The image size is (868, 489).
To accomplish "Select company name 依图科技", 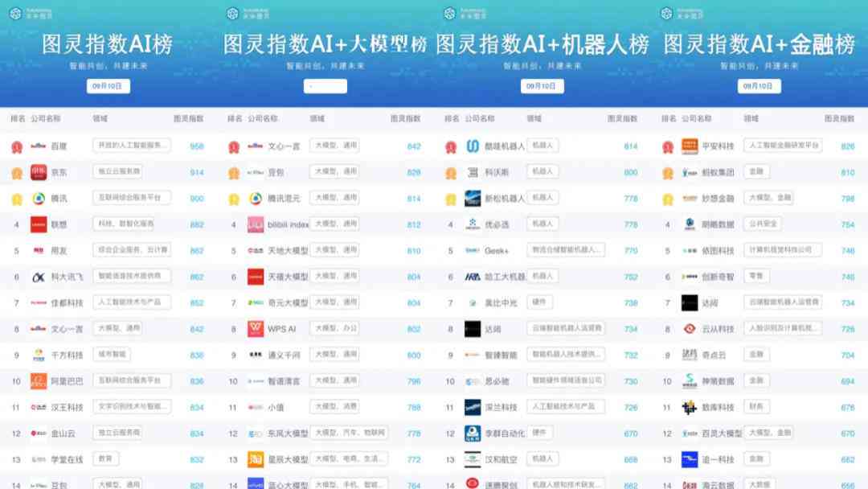I will tap(718, 251).
